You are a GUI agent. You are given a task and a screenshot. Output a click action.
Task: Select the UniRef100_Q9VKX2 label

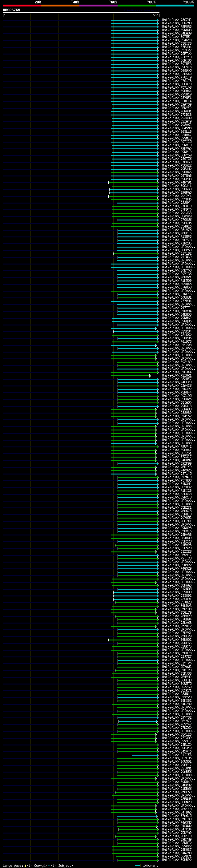click(x=177, y=846)
